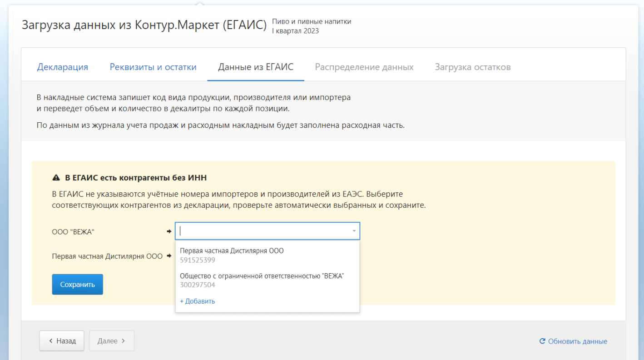644x360 pixels.
Task: Click the Загрузка данных из Контур.Маркет (ЕГАИС) title
Action: click(x=144, y=25)
